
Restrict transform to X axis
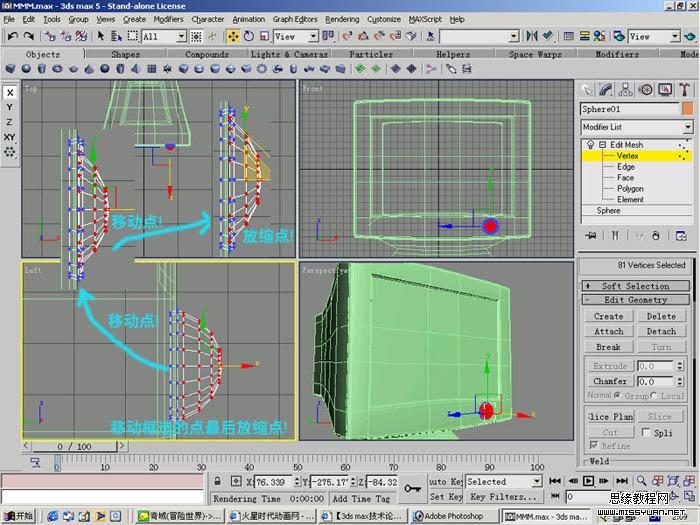click(x=10, y=92)
